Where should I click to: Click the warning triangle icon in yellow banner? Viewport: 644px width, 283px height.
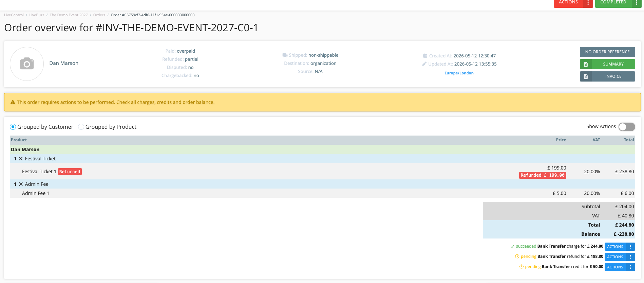click(x=13, y=102)
